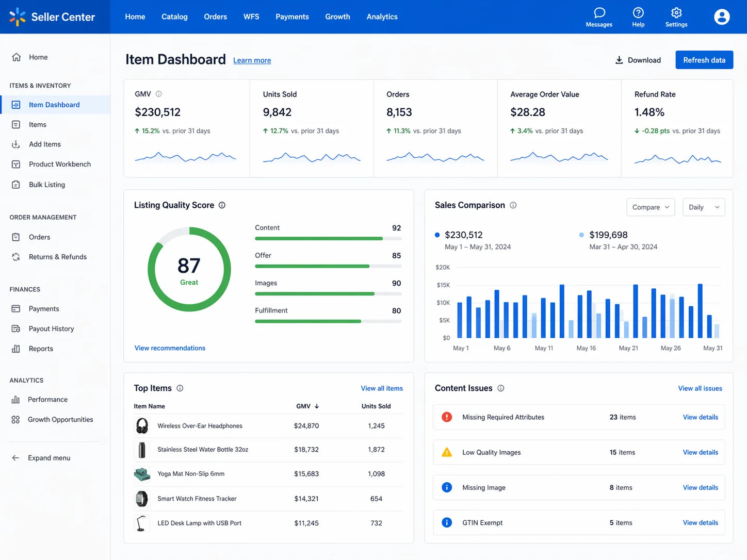The height and width of the screenshot is (560, 747).
Task: Click the Expand menu arrow
Action: pyautogui.click(x=15, y=458)
